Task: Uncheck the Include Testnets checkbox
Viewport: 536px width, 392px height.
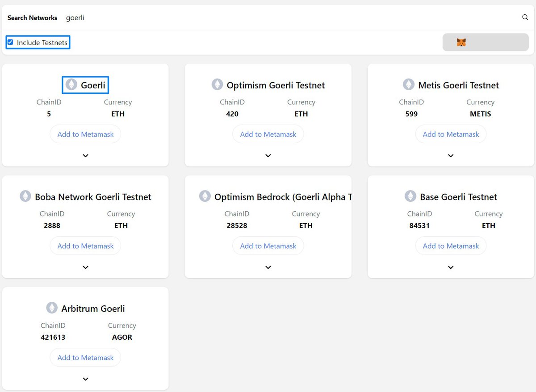Action: coord(10,42)
